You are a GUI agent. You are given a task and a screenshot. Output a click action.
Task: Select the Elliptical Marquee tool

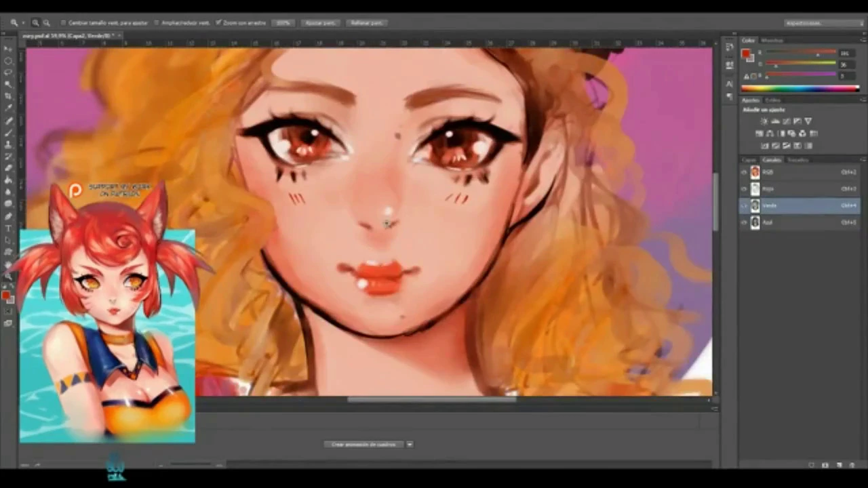(x=8, y=60)
